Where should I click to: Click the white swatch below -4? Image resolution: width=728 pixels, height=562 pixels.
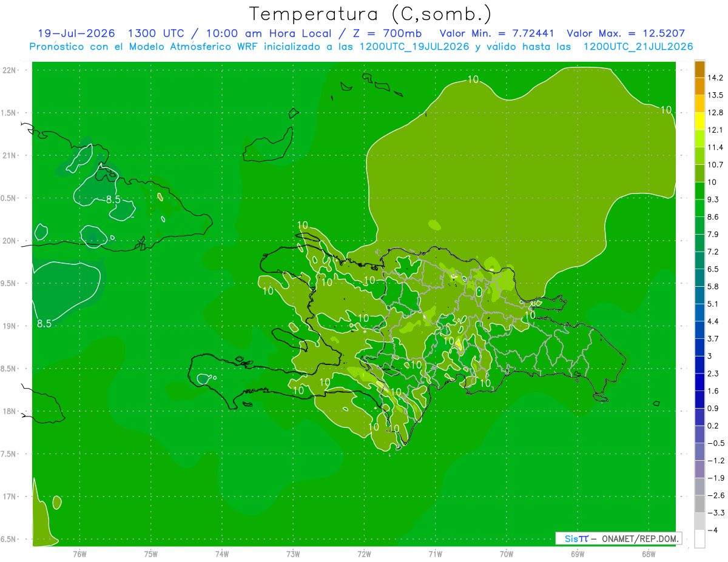click(x=699, y=539)
